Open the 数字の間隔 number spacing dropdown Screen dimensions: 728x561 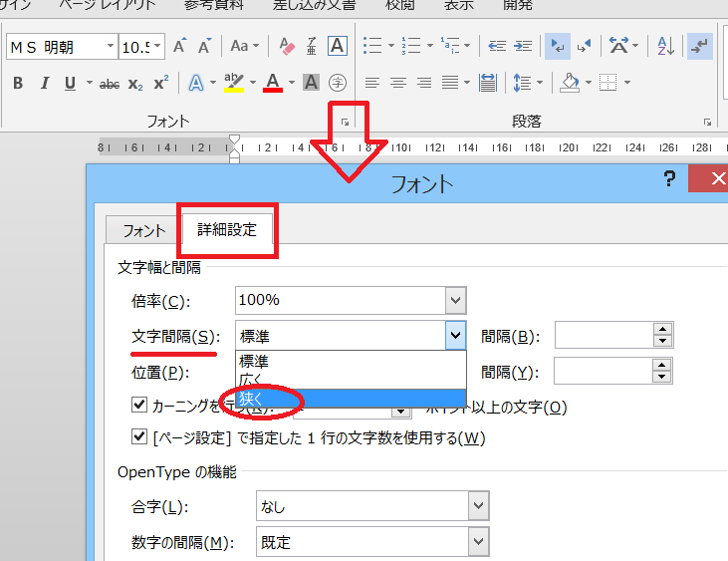pos(478,543)
